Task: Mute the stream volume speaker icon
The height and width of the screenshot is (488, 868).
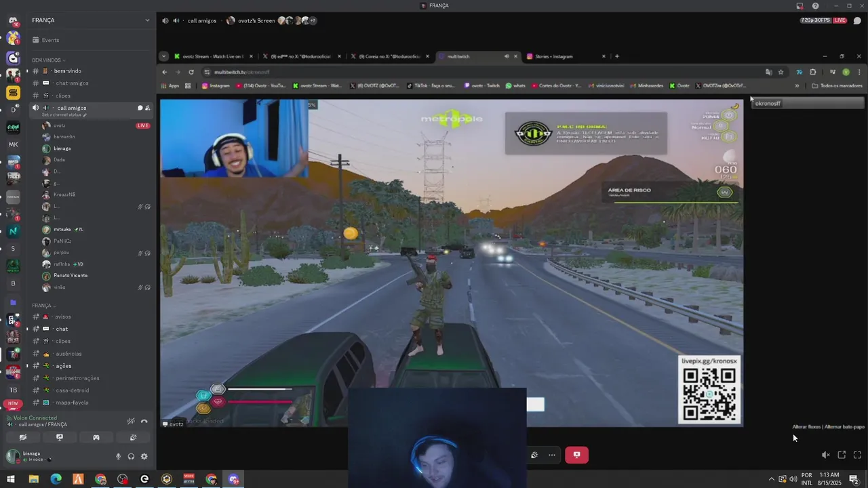Action: [825, 455]
